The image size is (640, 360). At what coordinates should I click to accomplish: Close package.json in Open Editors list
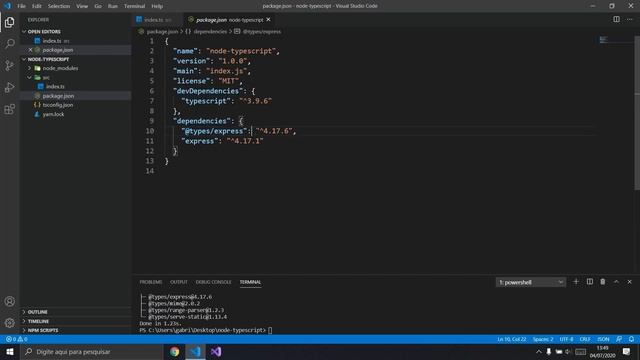pyautogui.click(x=30, y=50)
